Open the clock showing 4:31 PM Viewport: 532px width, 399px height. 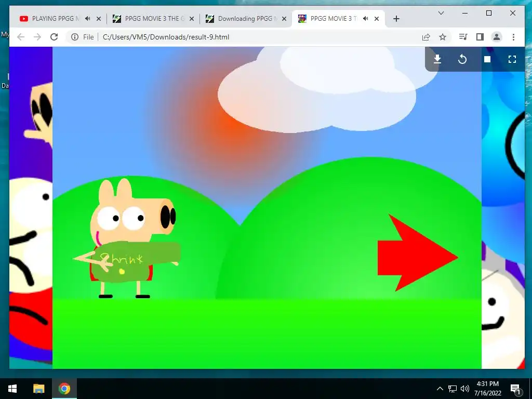pos(487,389)
